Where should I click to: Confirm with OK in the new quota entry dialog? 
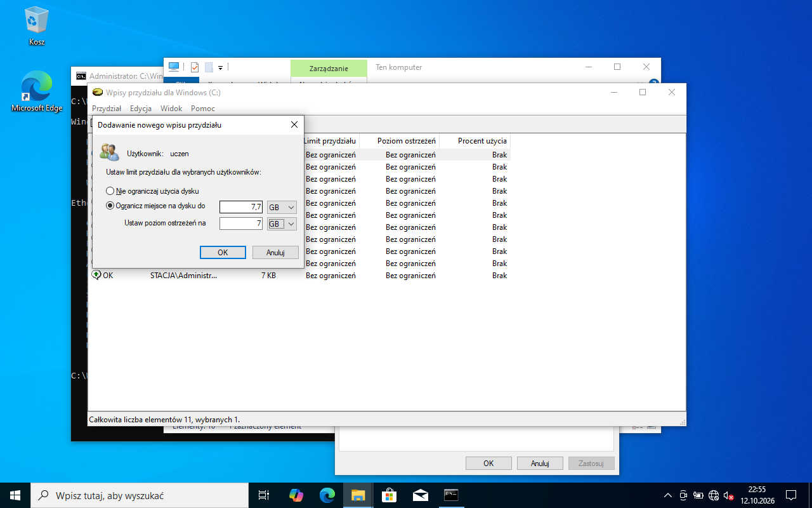pyautogui.click(x=223, y=252)
